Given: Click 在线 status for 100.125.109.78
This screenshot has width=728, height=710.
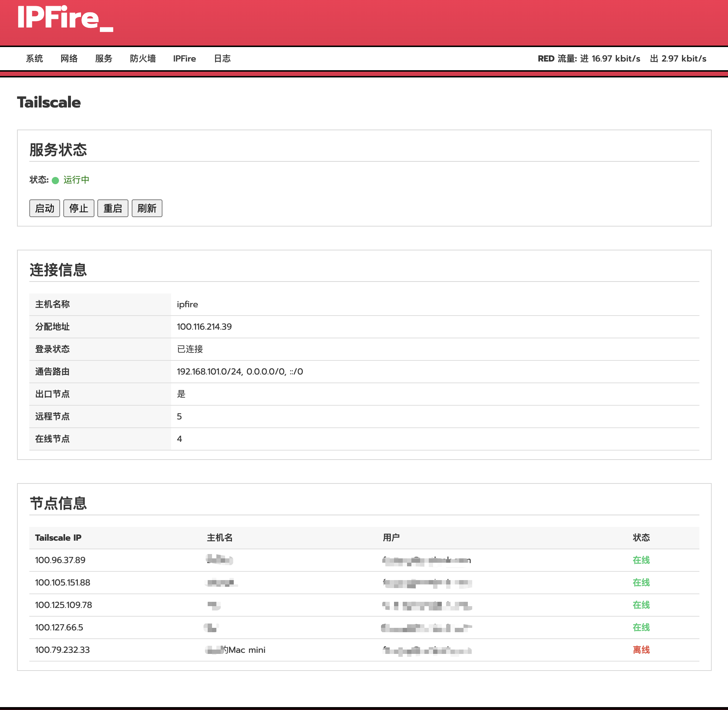Looking at the screenshot, I should coord(641,605).
